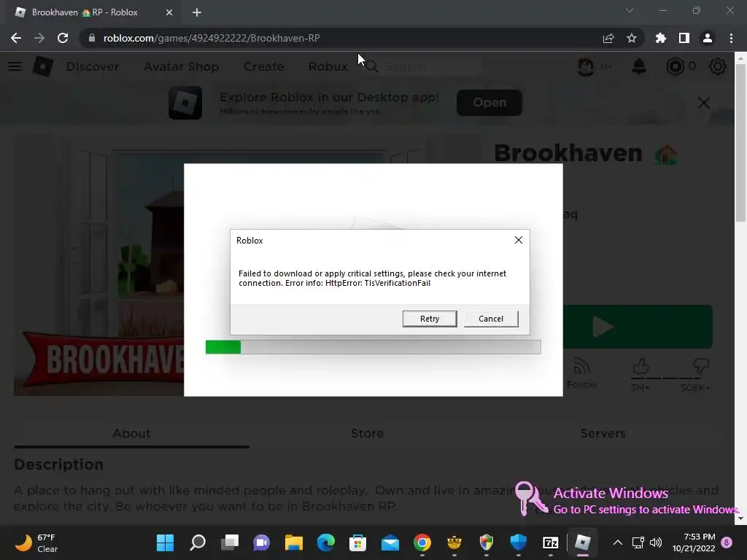This screenshot has height=560, width=747.
Task: Open the notification count badge
Action: [727, 542]
